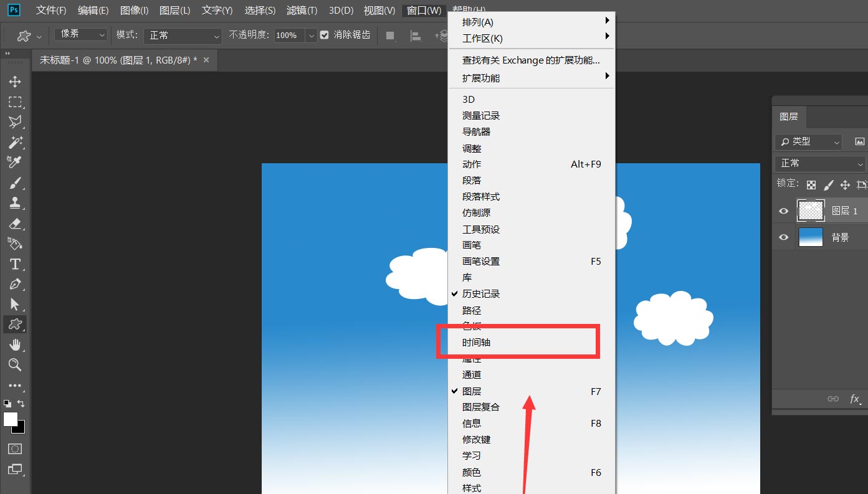Select the Rectangular Marquee tool
Image resolution: width=868 pixels, height=494 pixels.
pos(16,102)
